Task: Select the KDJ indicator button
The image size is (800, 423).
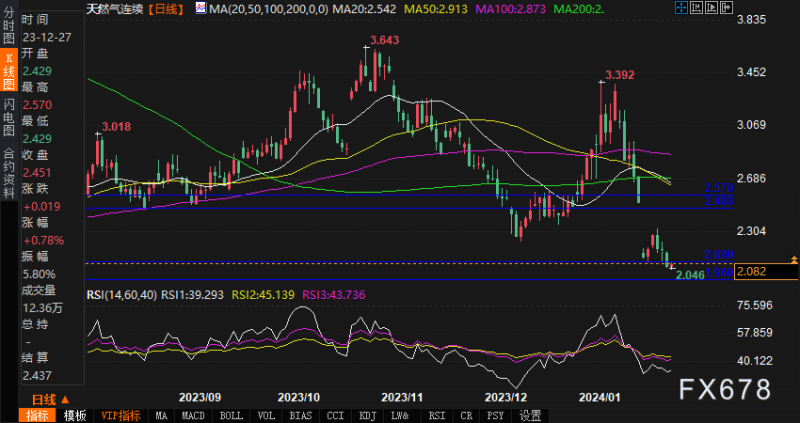Action: click(367, 415)
